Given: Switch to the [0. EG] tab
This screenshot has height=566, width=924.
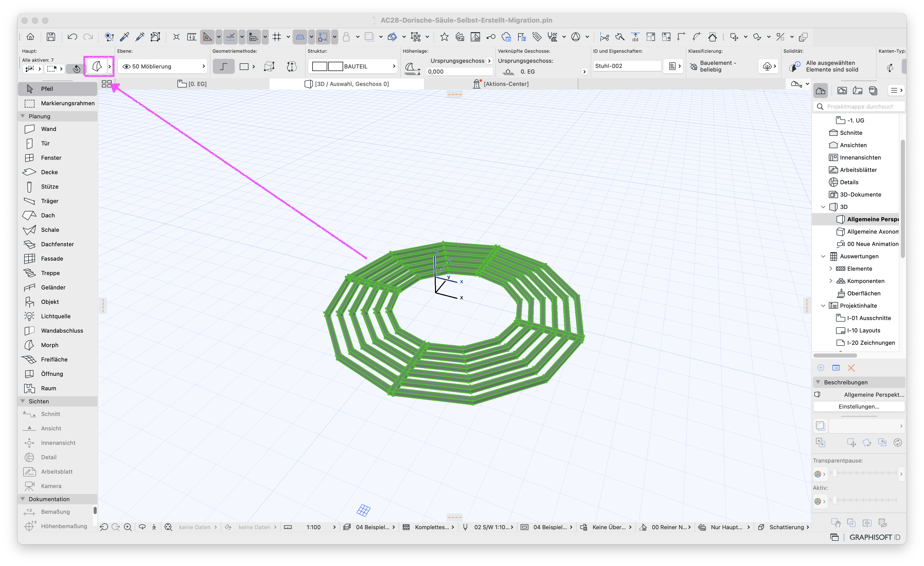Looking at the screenshot, I should (192, 84).
